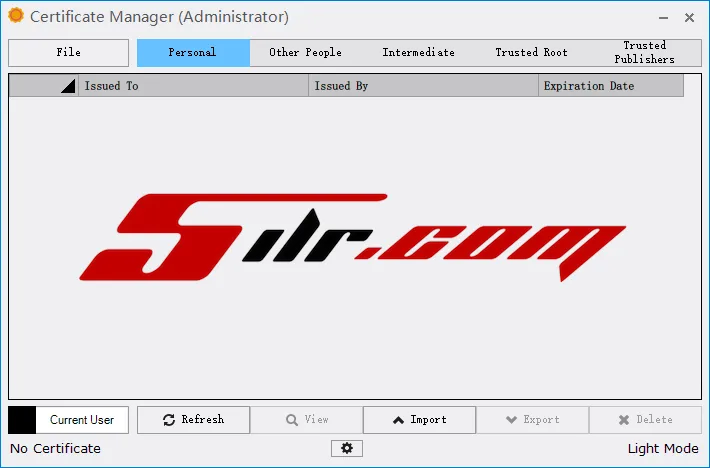This screenshot has height=468, width=710.
Task: Click the Delete certificate button
Action: [x=645, y=420]
